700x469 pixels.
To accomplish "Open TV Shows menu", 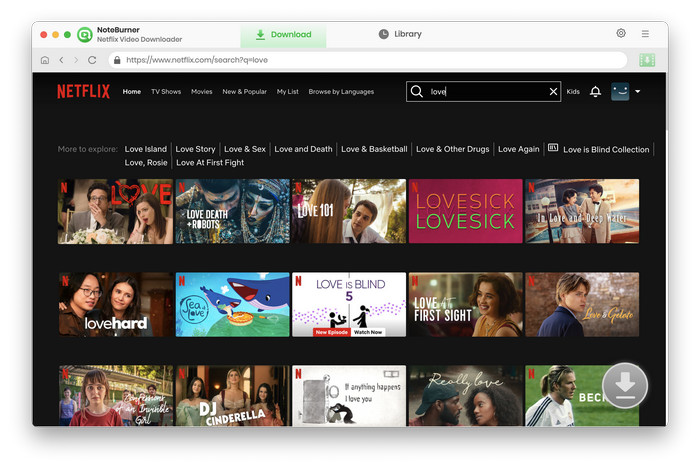I will 166,91.
